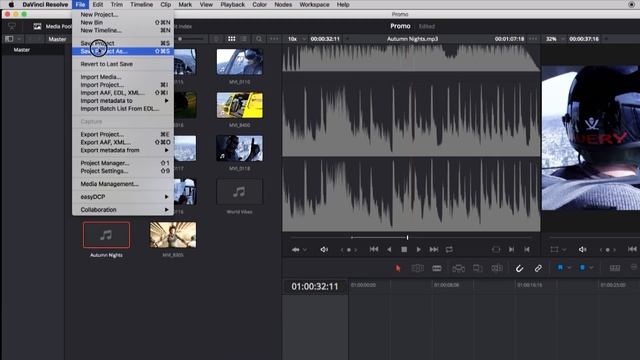Open the Color menu in menu bar
Screen dimensions: 640x360
pos(259,4)
